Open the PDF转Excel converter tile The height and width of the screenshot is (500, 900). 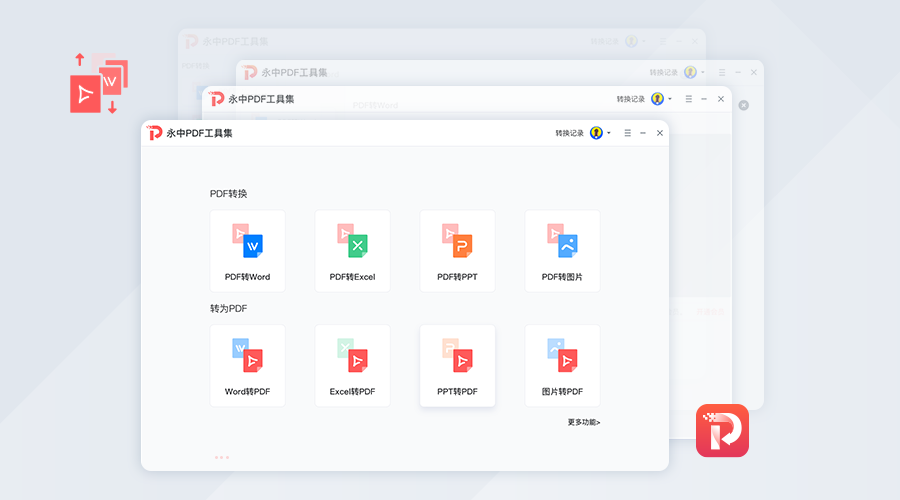[352, 251]
